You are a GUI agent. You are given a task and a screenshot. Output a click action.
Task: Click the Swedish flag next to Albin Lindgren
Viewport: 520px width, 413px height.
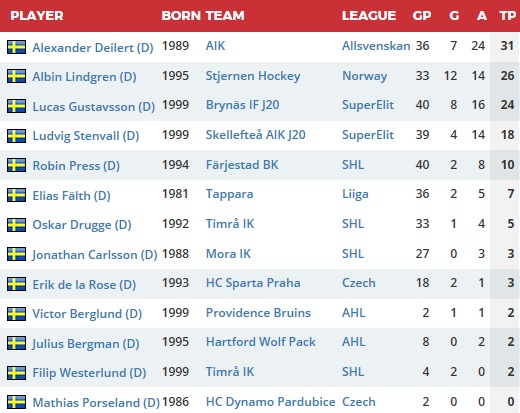16,76
